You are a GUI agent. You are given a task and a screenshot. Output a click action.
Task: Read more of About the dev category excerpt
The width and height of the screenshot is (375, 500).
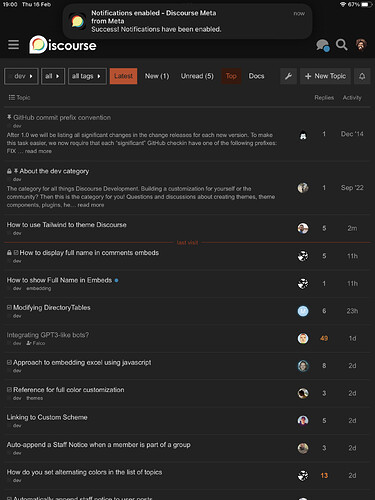click(x=91, y=205)
